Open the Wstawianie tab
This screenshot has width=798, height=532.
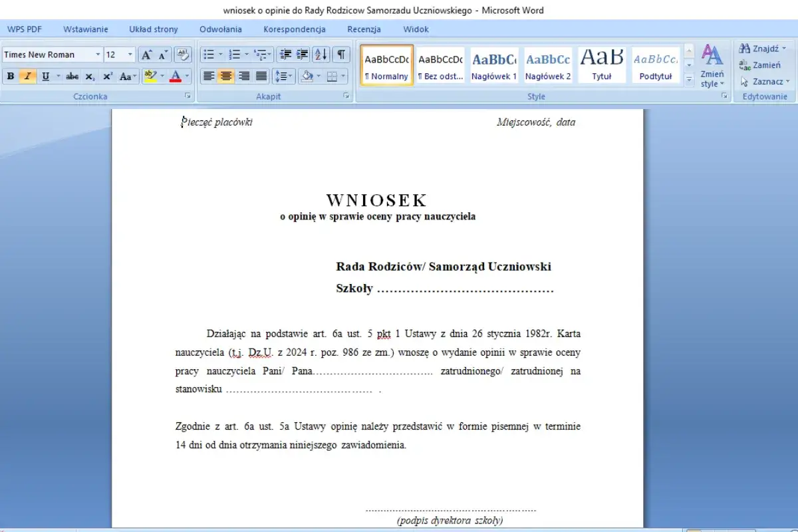(86, 29)
